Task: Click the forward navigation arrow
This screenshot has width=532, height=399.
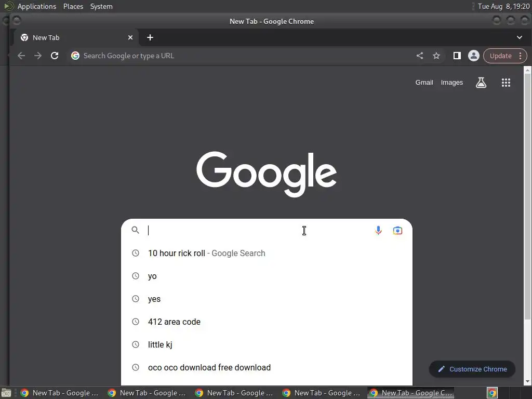Action: point(37,56)
